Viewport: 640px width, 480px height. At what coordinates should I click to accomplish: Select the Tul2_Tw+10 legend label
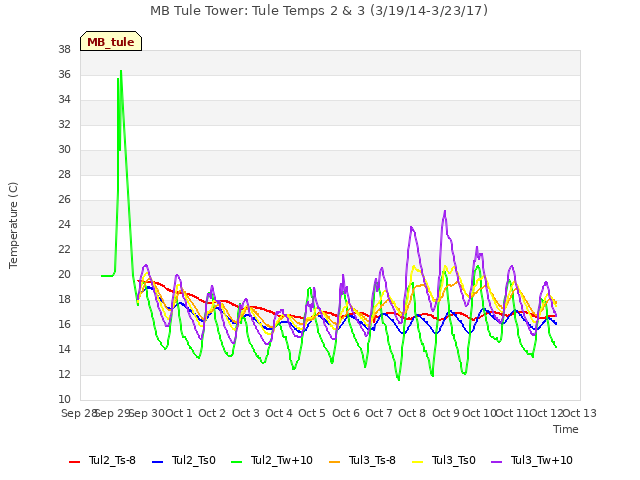pyautogui.click(x=282, y=460)
